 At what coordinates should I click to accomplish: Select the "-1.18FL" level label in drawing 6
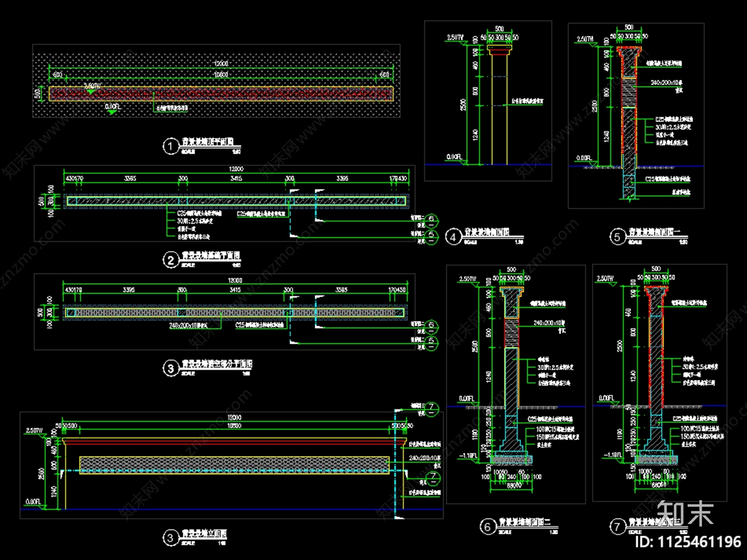click(x=468, y=455)
